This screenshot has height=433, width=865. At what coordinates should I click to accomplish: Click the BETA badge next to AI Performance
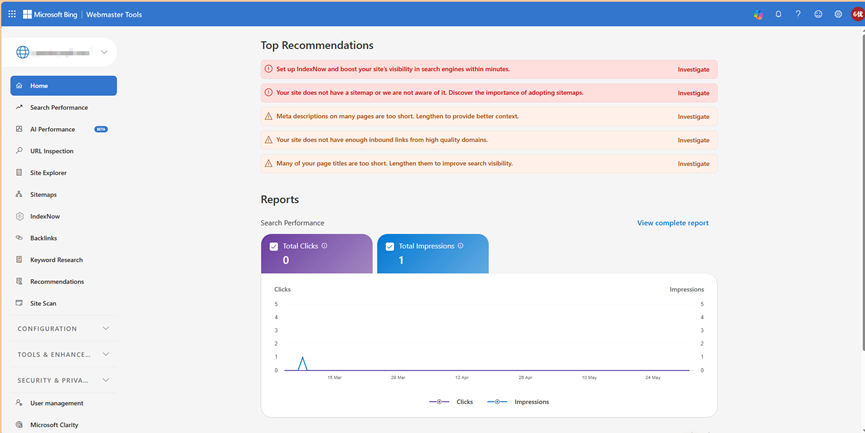click(101, 129)
